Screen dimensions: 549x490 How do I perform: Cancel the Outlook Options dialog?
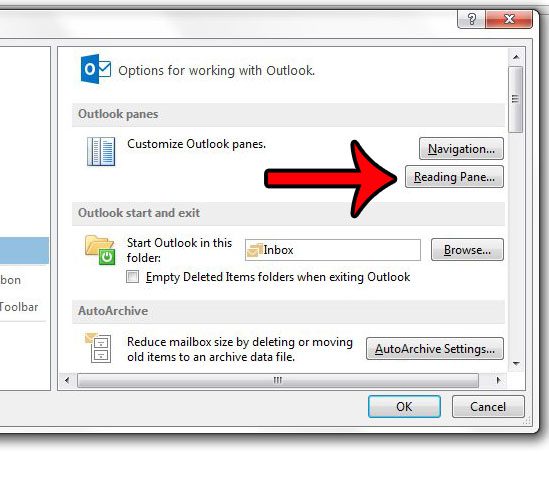point(488,406)
